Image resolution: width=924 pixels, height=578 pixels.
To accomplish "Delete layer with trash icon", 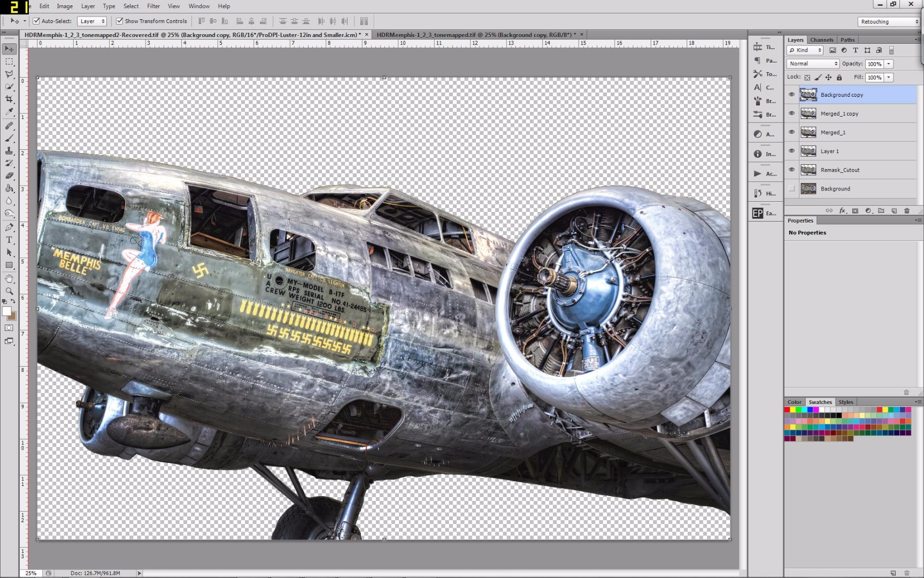I will click(x=907, y=211).
